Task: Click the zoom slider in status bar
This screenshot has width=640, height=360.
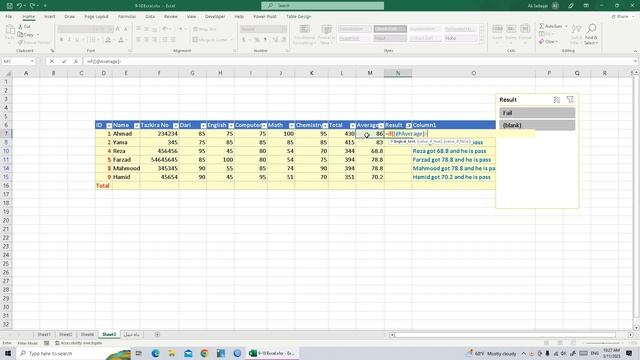Action: click(x=603, y=343)
